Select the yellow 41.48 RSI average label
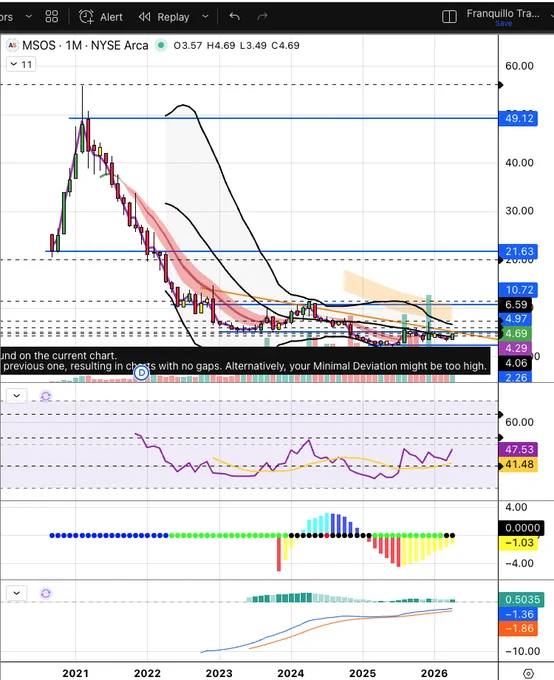 click(x=518, y=464)
